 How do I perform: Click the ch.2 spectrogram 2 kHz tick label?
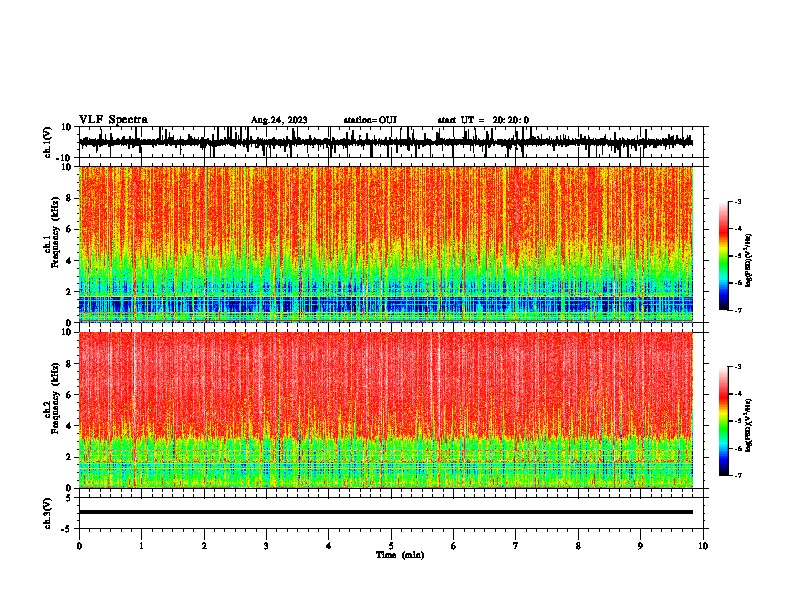click(x=69, y=457)
